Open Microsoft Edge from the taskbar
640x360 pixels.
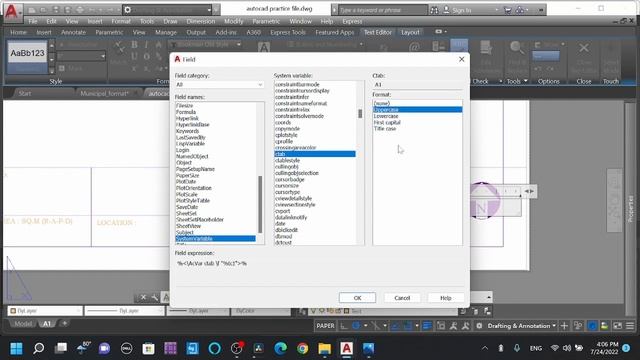pos(280,348)
